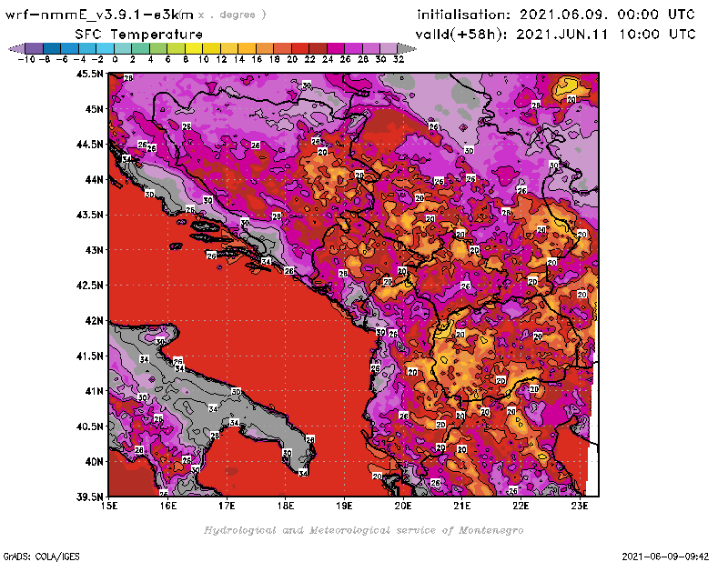Click the '-6' tick label on the legend

[62, 59]
